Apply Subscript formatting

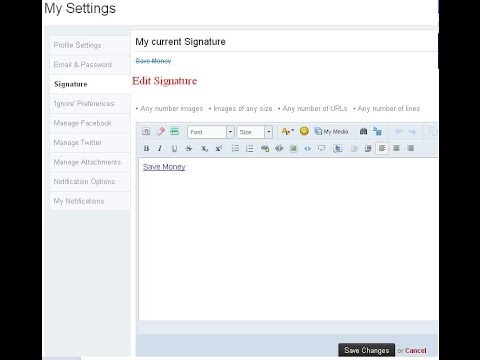tap(204, 149)
